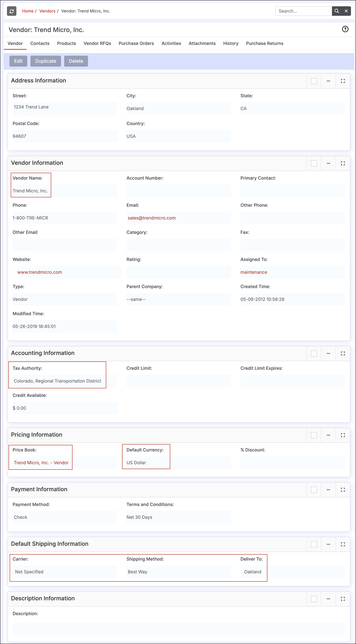Tick the Address Information checkbox

point(314,81)
